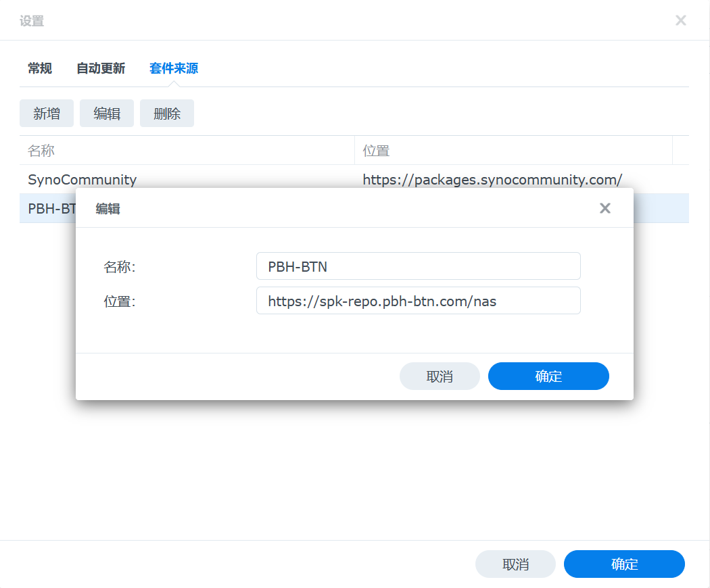
Task: Cancel the 编辑 dialog via 取消
Action: pos(440,376)
